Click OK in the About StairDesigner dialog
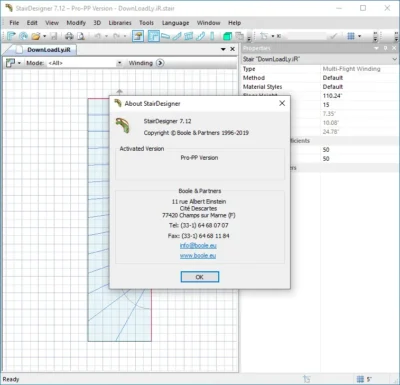Screen dimensions: 400x385 coord(200,277)
